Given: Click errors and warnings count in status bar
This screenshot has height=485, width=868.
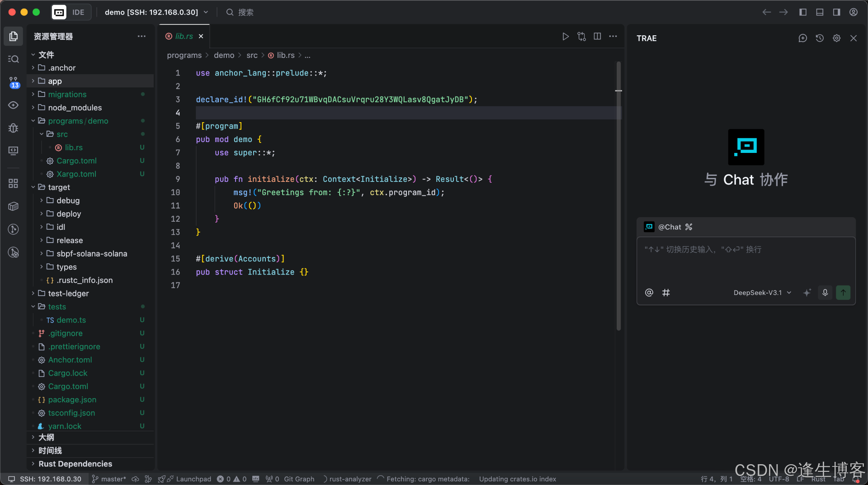Looking at the screenshot, I should tap(231, 479).
